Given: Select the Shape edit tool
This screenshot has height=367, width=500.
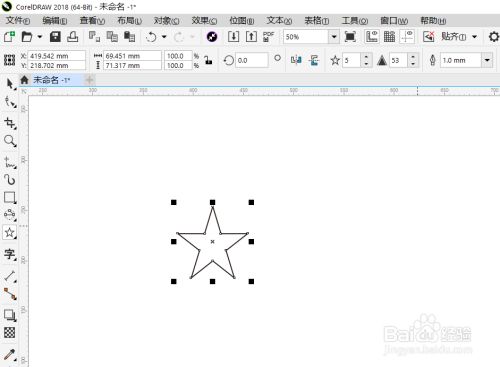Looking at the screenshot, I should (x=10, y=102).
